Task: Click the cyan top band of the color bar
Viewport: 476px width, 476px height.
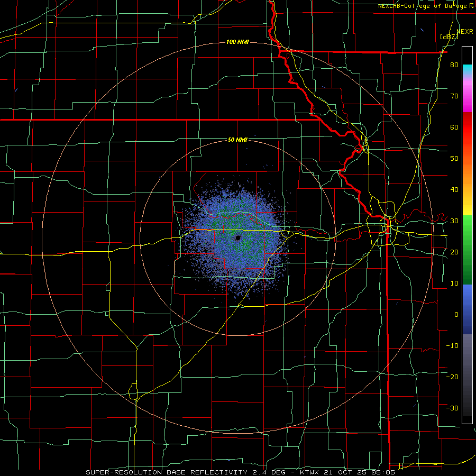Action: pos(467,69)
